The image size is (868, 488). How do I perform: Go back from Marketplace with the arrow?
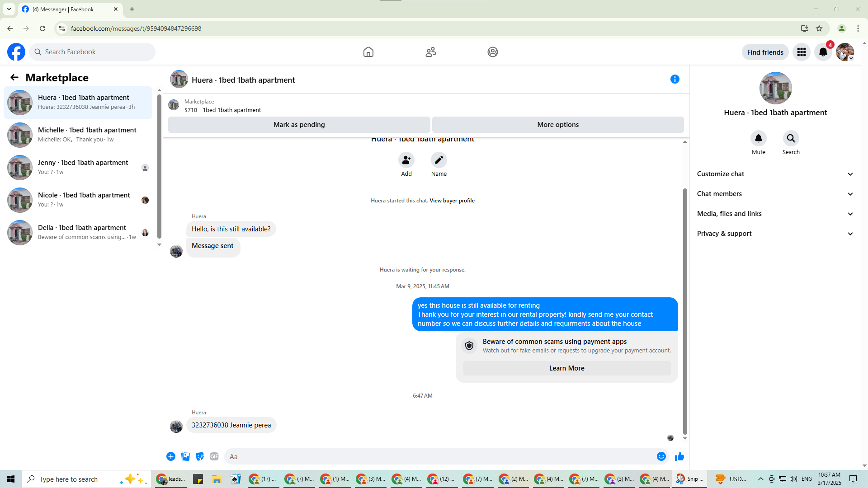click(x=14, y=78)
